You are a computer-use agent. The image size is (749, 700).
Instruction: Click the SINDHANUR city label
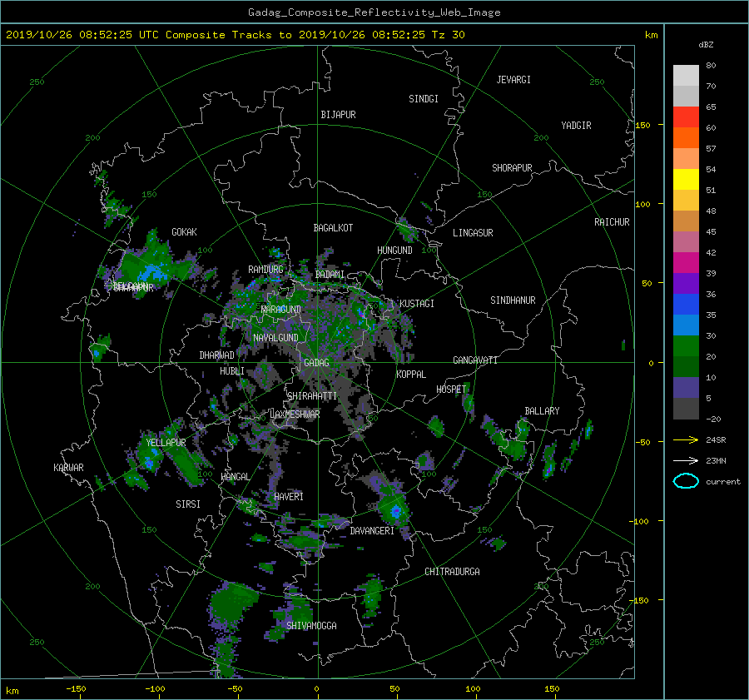click(x=513, y=300)
